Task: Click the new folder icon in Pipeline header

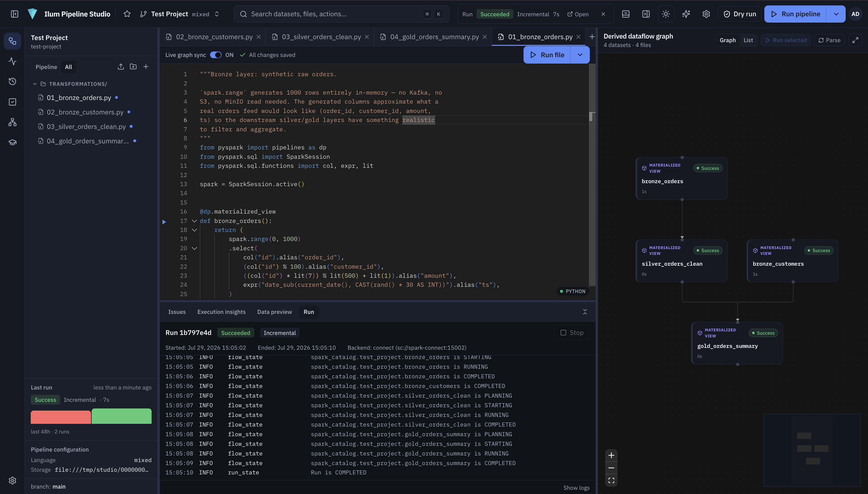Action: (133, 67)
